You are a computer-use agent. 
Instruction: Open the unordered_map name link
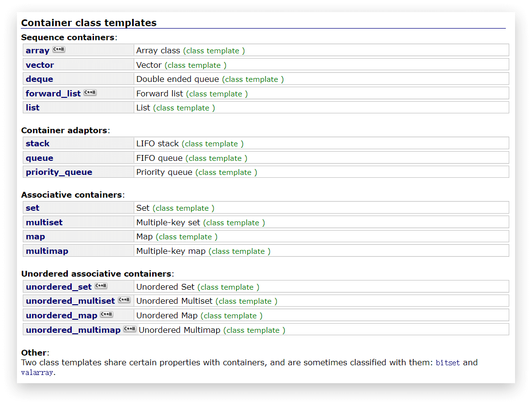tap(62, 315)
